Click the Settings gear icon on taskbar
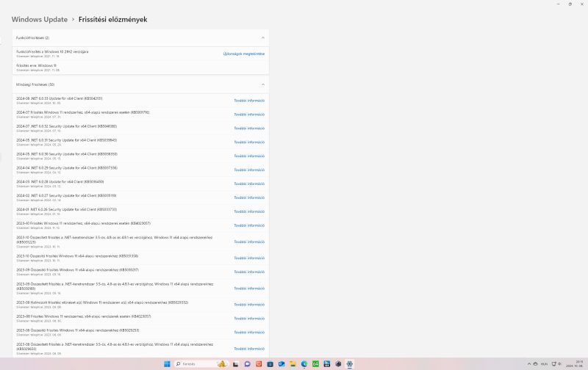Screen dimensions: 588x370 click(350, 364)
